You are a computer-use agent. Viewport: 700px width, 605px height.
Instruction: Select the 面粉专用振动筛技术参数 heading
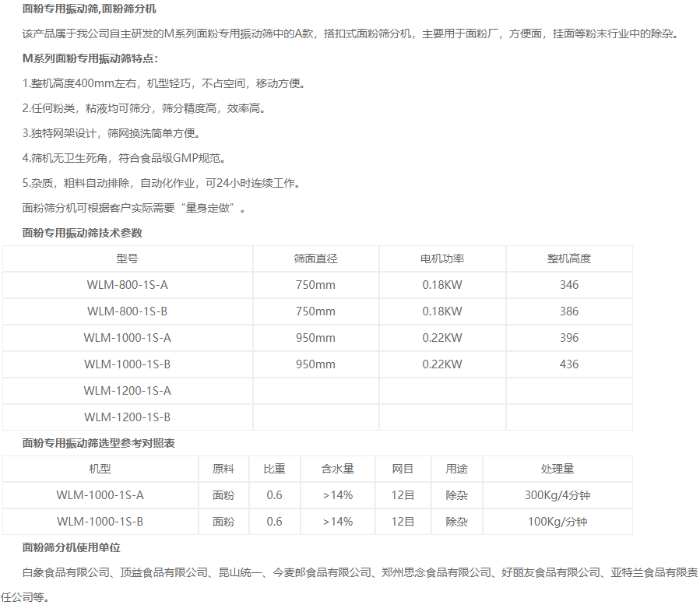click(83, 233)
